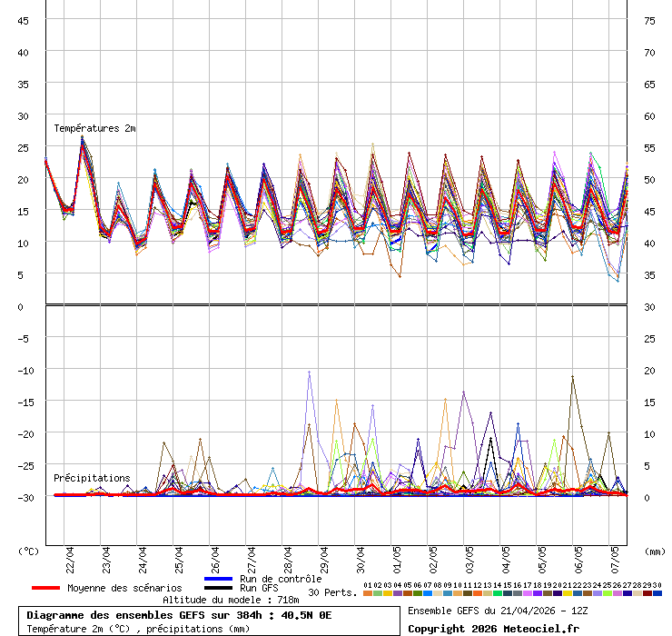Select perturbation 30 color swatch in legend
The image size is (672, 636).
coord(657,593)
